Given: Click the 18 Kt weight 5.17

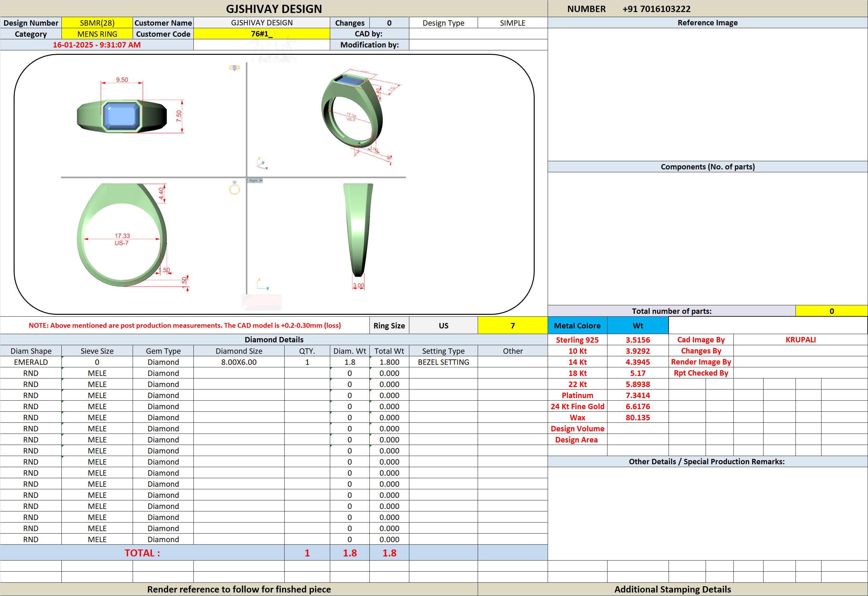Looking at the screenshot, I should coord(638,373).
